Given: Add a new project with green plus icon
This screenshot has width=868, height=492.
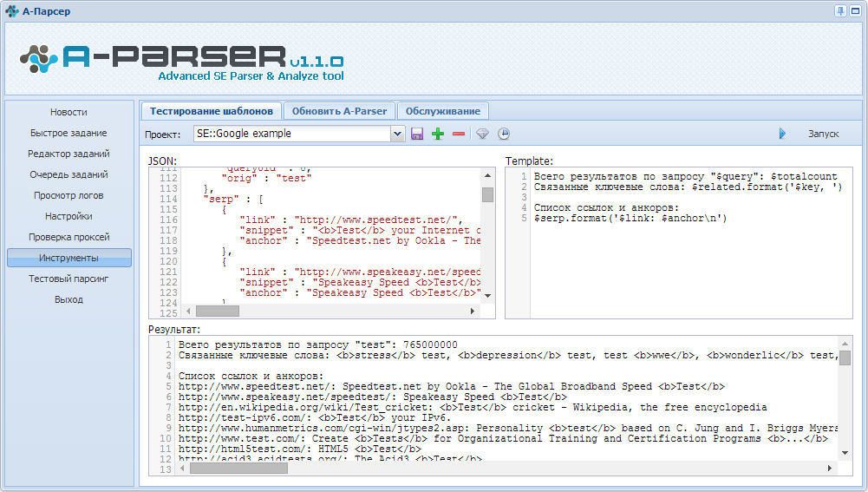Looking at the screenshot, I should pyautogui.click(x=438, y=134).
